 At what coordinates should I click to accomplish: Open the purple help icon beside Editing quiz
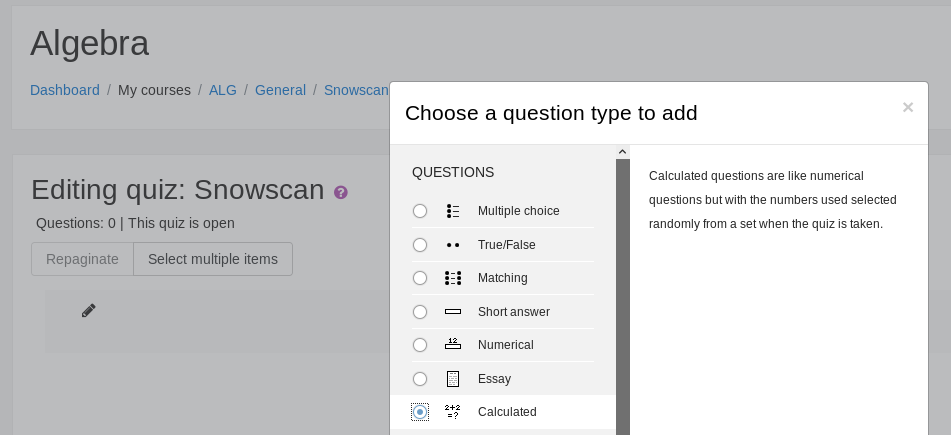tap(341, 192)
